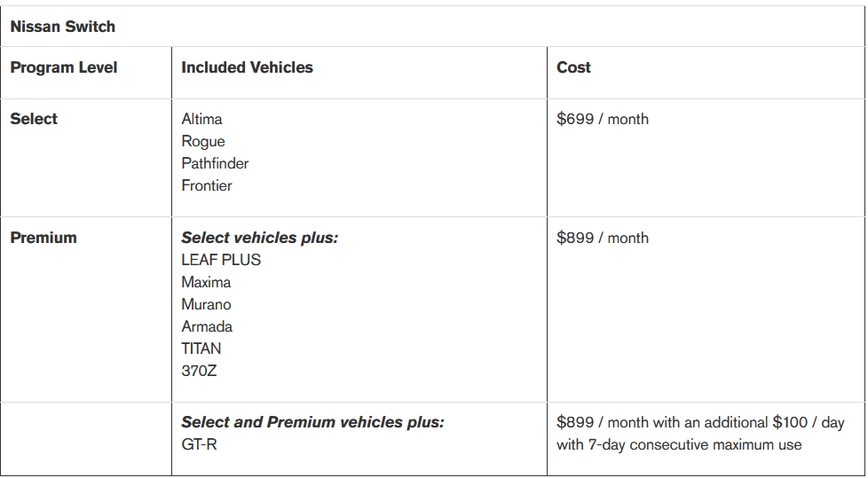The image size is (868, 478).
Task: Select the Program Level column header
Action: coord(64,67)
